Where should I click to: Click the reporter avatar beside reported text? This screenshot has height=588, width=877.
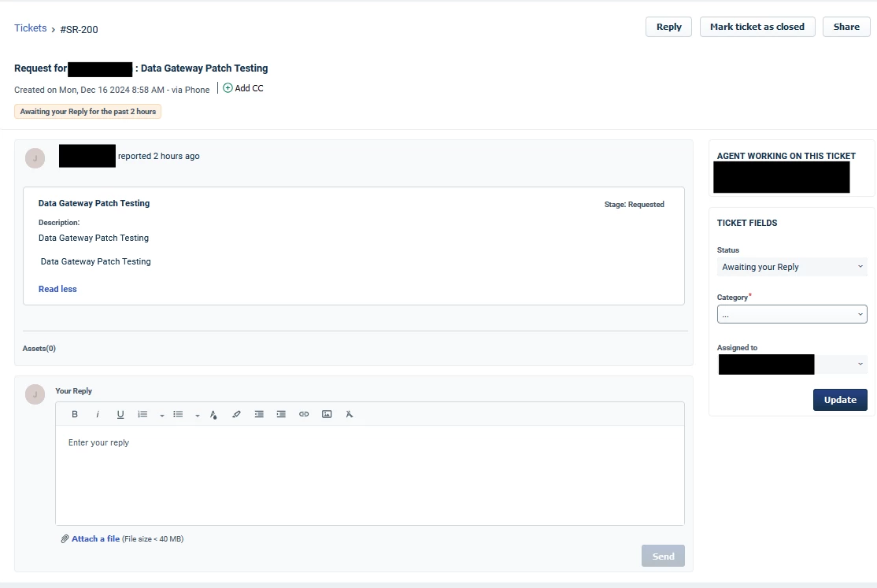click(35, 158)
